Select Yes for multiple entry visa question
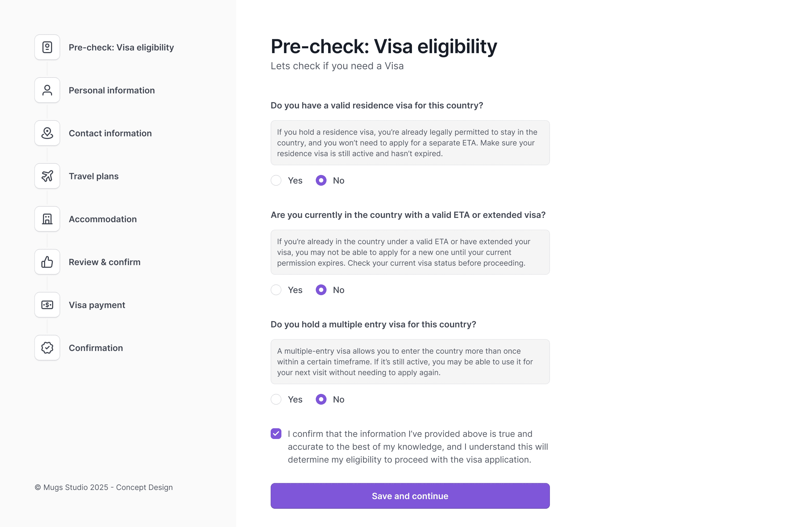The height and width of the screenshot is (527, 812). (276, 399)
